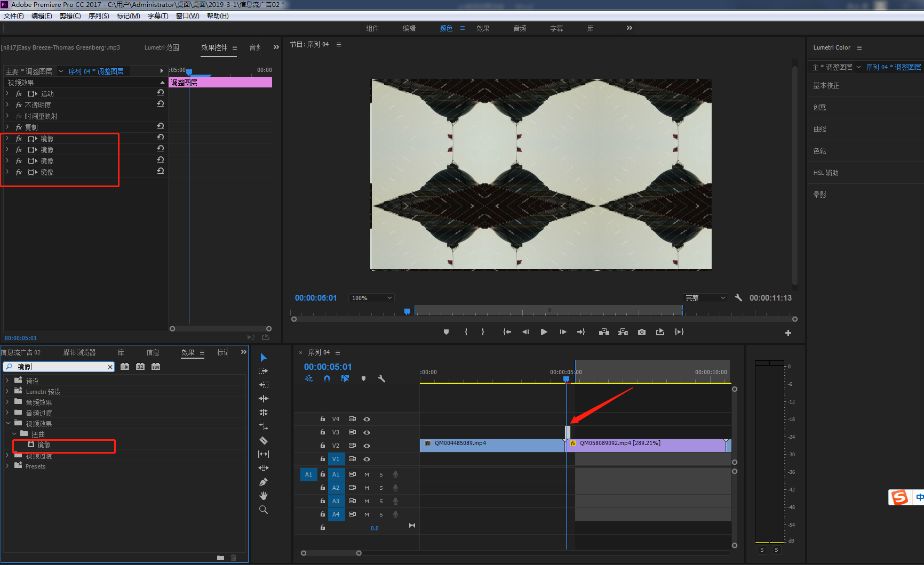Screen dimensions: 924x565
Task: Select the Slip tool
Action: pos(264,454)
